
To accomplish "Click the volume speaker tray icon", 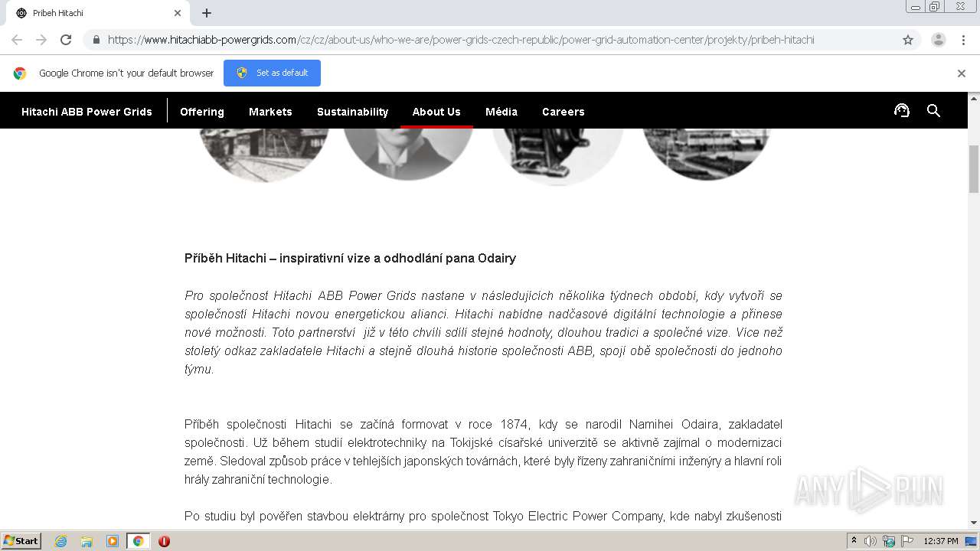I will (x=871, y=541).
